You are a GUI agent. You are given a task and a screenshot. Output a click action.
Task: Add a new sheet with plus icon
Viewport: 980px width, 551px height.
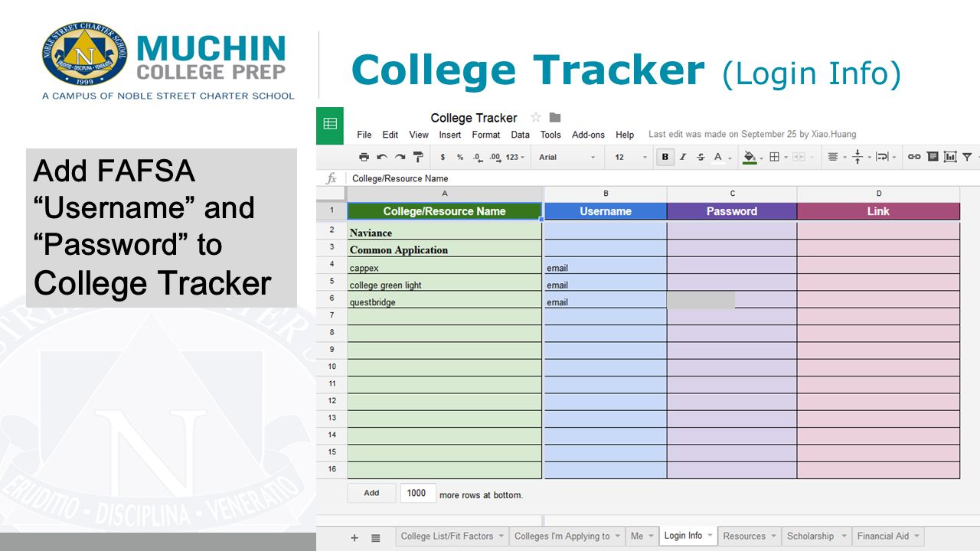(354, 538)
